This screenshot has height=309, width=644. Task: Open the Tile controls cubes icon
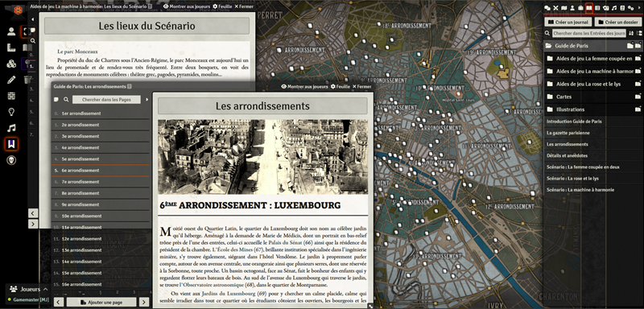[x=11, y=64]
